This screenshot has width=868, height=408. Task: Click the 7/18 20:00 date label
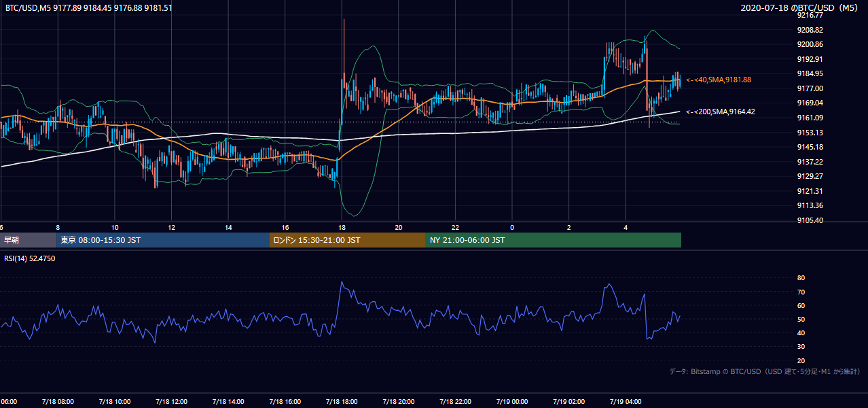[x=399, y=402]
